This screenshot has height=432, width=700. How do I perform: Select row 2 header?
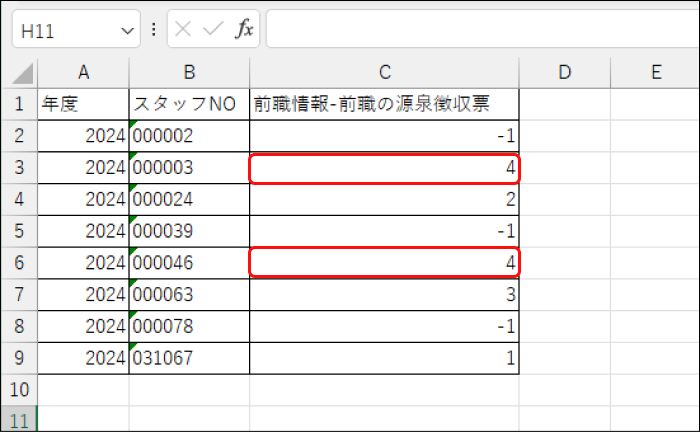click(19, 136)
